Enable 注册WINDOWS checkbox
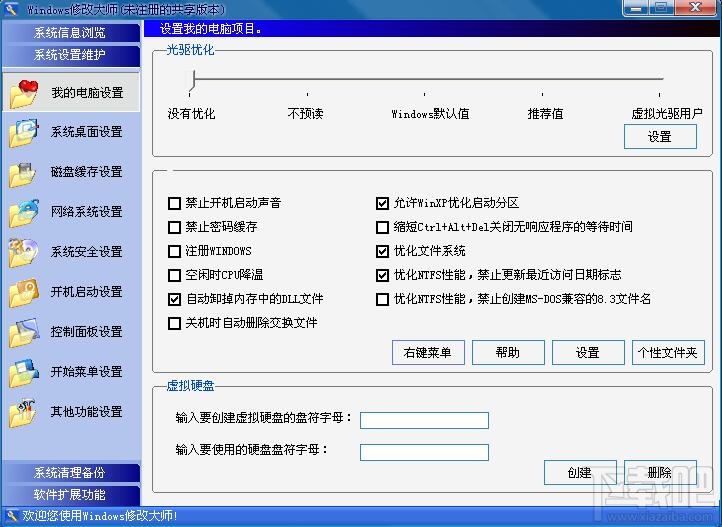 point(174,251)
